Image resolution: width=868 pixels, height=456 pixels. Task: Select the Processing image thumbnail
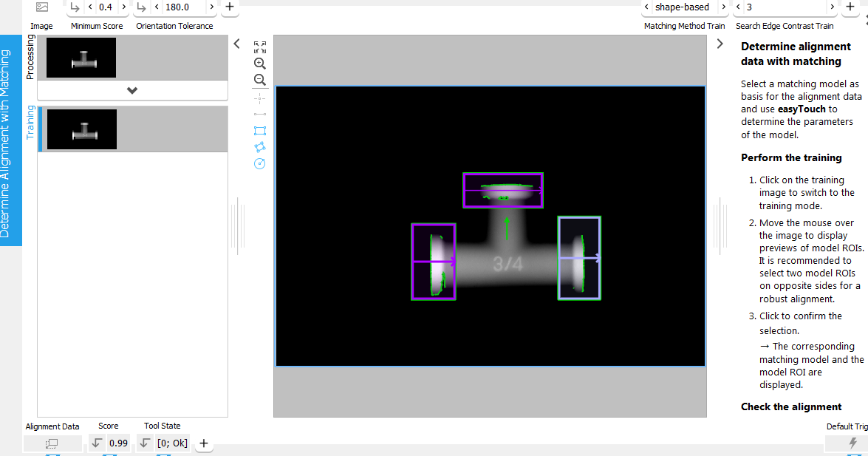(x=81, y=58)
